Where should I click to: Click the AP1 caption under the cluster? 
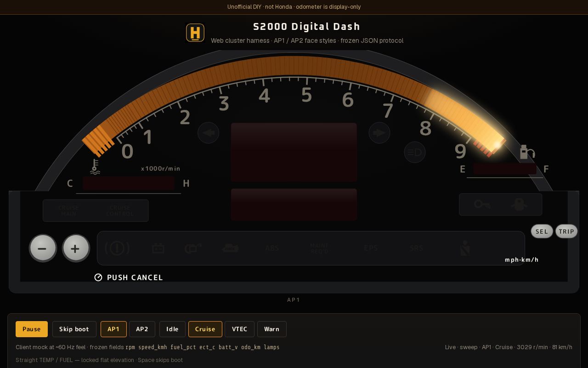point(294,300)
